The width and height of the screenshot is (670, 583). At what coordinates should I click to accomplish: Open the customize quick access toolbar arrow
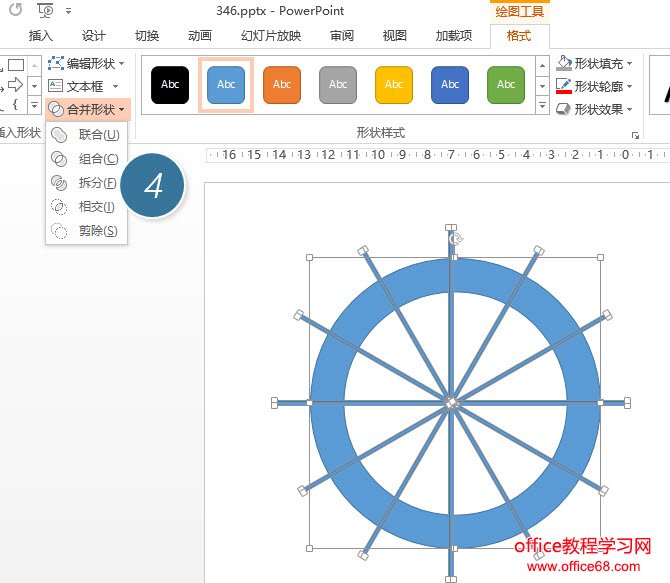[x=68, y=11]
